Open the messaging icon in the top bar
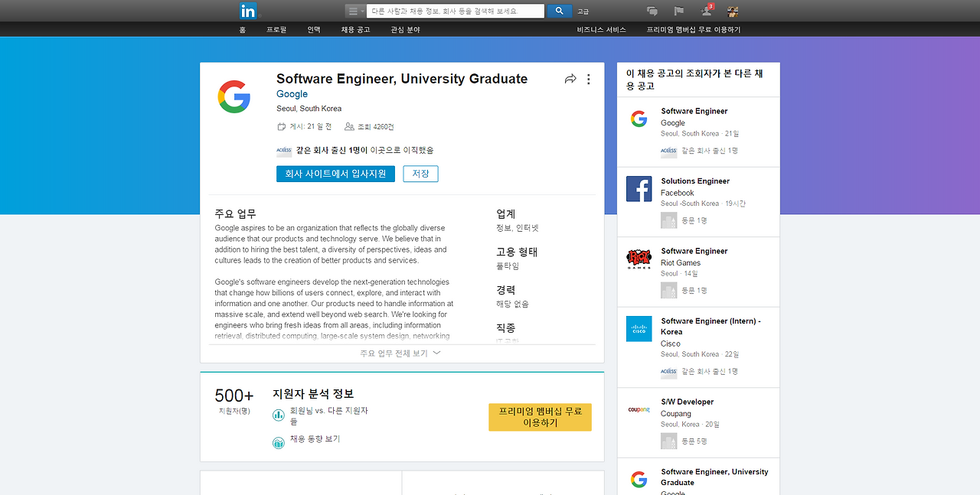The width and height of the screenshot is (980, 495). click(x=652, y=11)
